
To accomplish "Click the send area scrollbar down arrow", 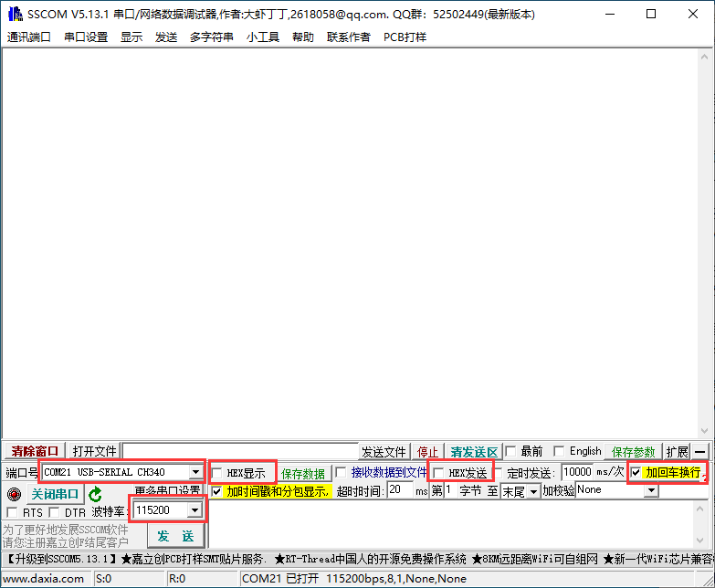I will point(700,541).
